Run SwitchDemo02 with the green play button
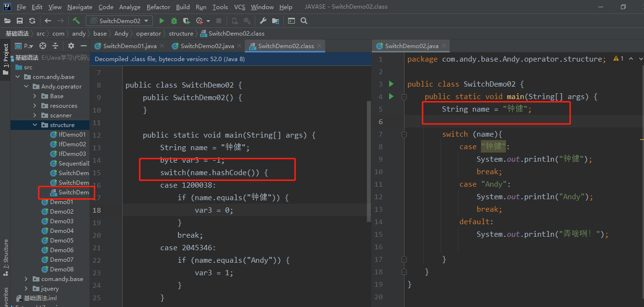 (162, 21)
